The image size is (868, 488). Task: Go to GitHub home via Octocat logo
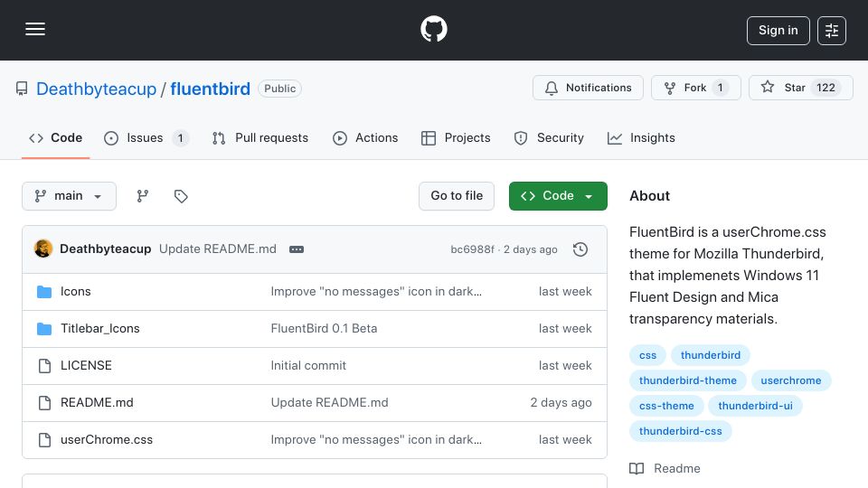click(433, 29)
